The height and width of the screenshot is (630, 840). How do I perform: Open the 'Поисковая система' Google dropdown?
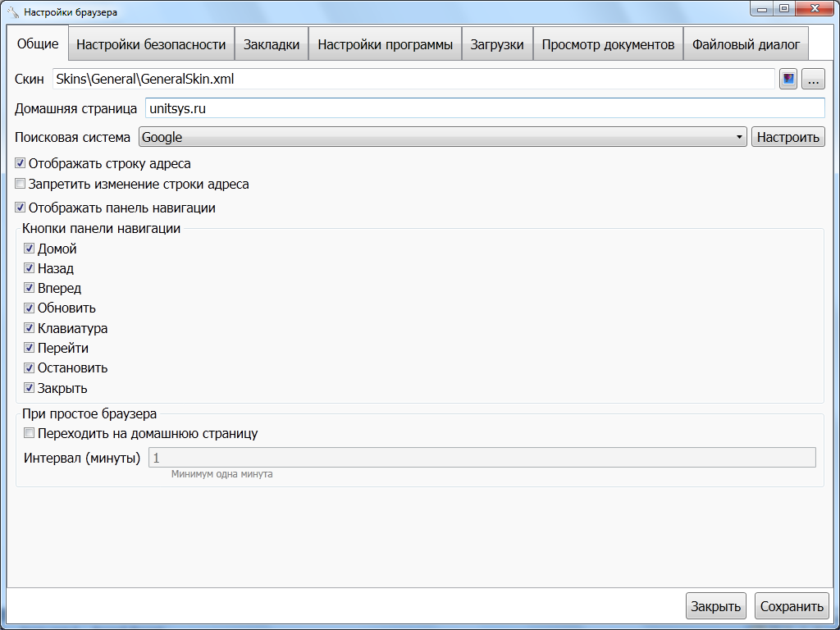(442, 137)
